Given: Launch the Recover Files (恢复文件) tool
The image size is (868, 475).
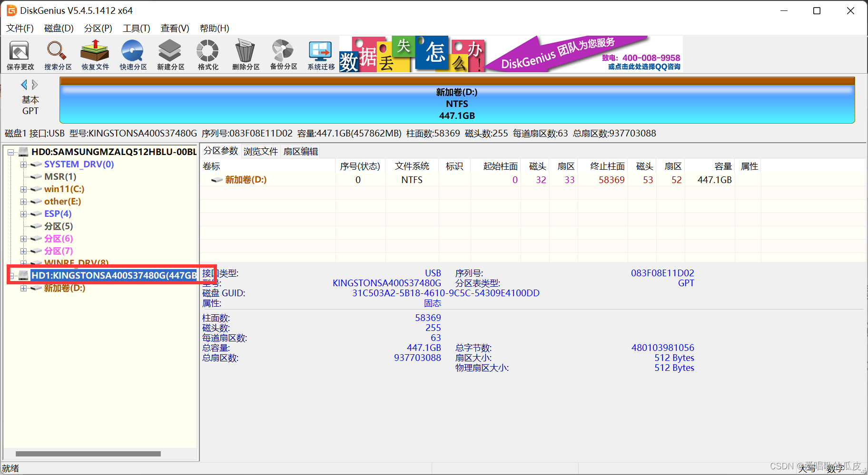Looking at the screenshot, I should [x=95, y=55].
